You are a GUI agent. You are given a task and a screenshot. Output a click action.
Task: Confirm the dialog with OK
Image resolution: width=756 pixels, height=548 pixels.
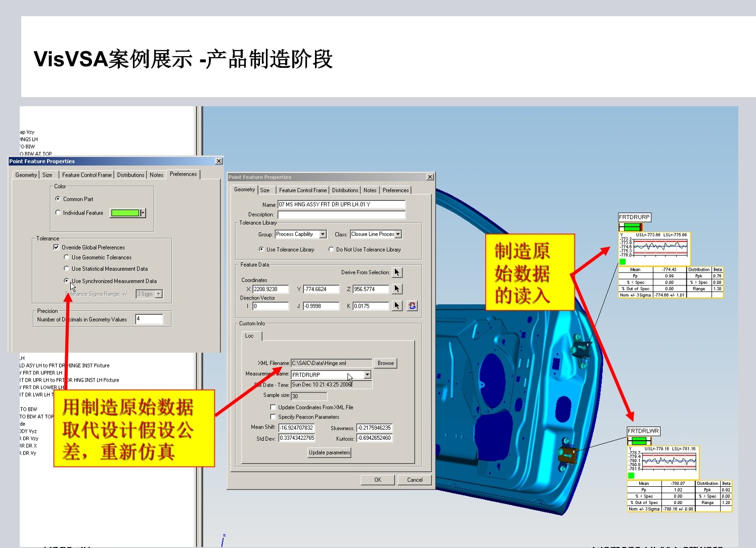point(378,480)
